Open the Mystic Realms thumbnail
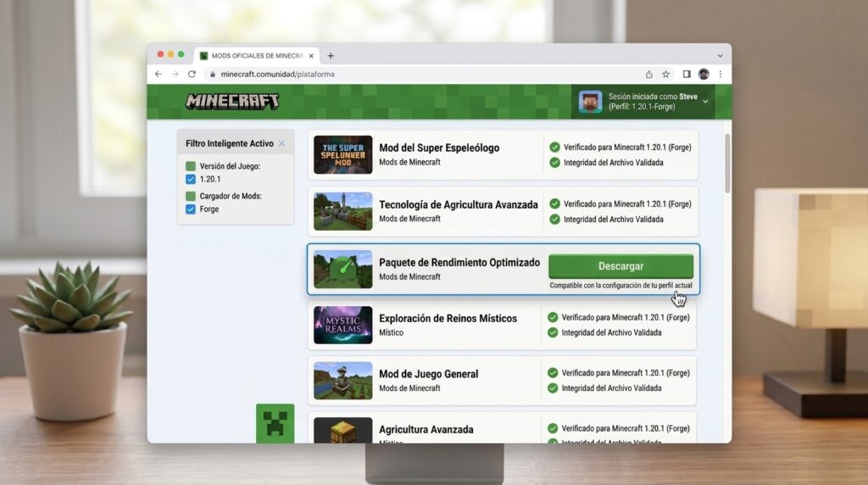Viewport: 868px width, 485px height. (342, 325)
